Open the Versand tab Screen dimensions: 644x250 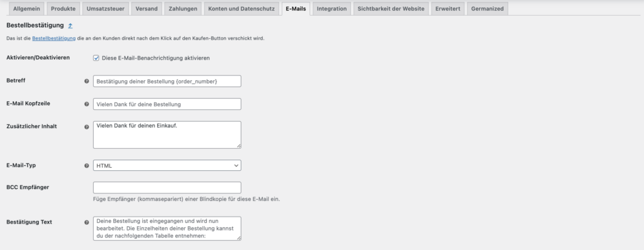(x=147, y=9)
